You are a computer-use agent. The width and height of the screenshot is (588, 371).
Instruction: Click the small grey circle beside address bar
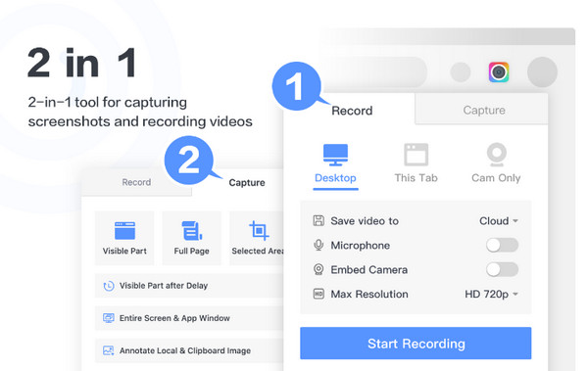click(x=461, y=72)
